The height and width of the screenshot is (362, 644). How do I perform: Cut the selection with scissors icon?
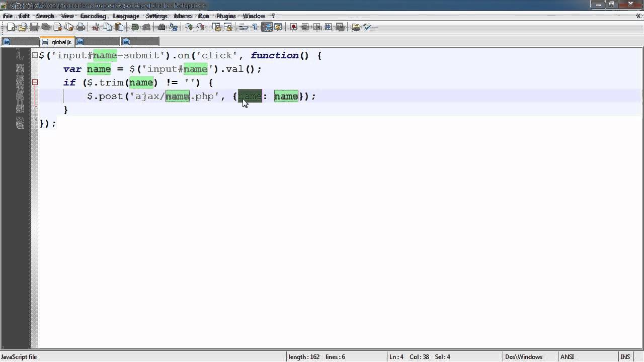(x=96, y=27)
